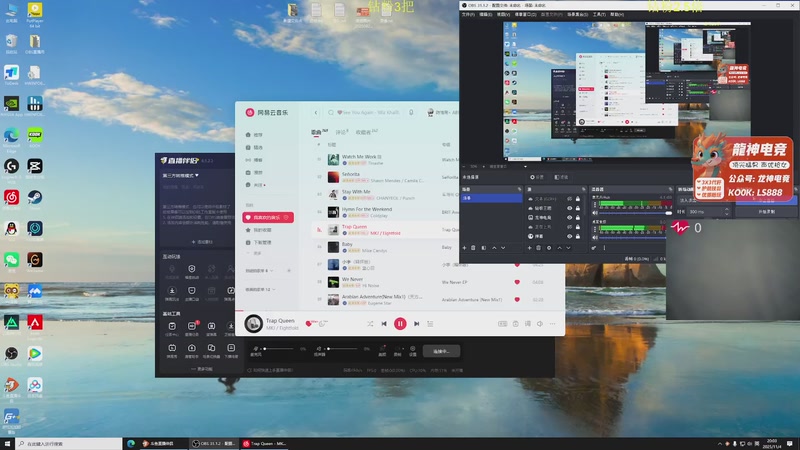Open Trap Queen album cover in player bar
This screenshot has width=800, height=450.
(254, 323)
